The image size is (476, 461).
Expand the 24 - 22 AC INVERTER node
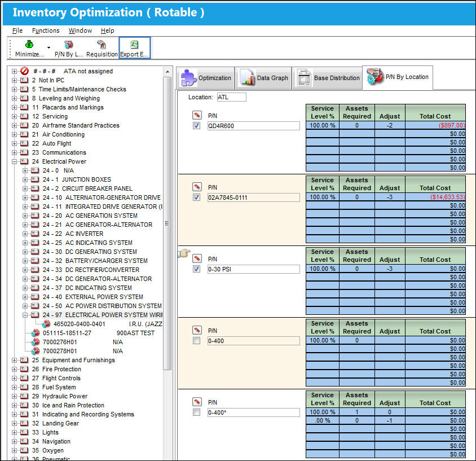point(25,234)
